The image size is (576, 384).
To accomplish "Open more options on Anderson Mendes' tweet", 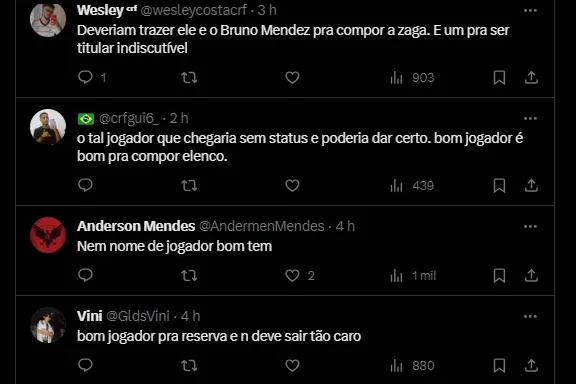I will tap(530, 226).
